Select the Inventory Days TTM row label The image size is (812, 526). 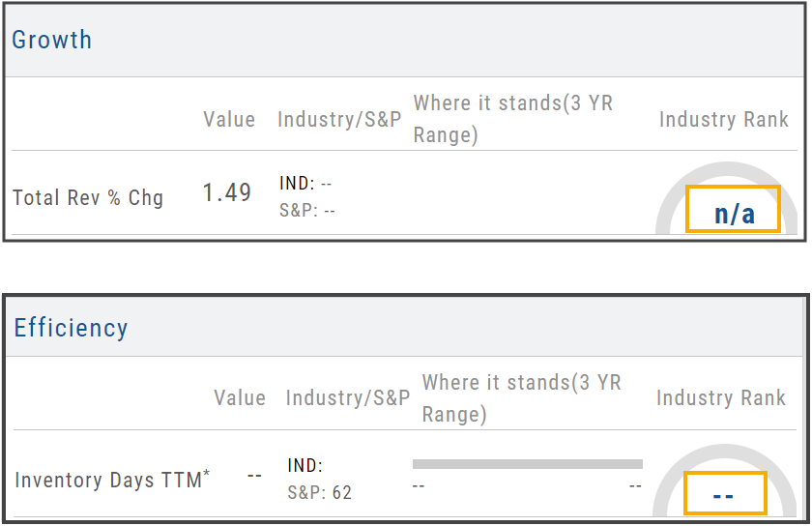(112, 480)
